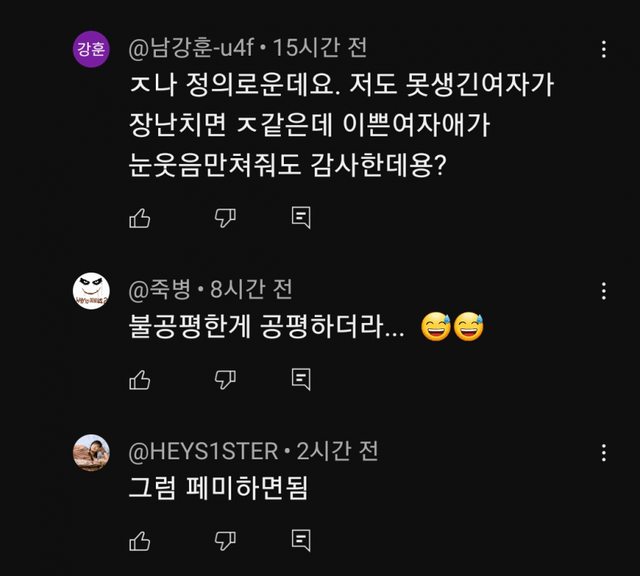Open more options for @남강훈-u4f comment
This screenshot has width=640, height=576.
(603, 49)
